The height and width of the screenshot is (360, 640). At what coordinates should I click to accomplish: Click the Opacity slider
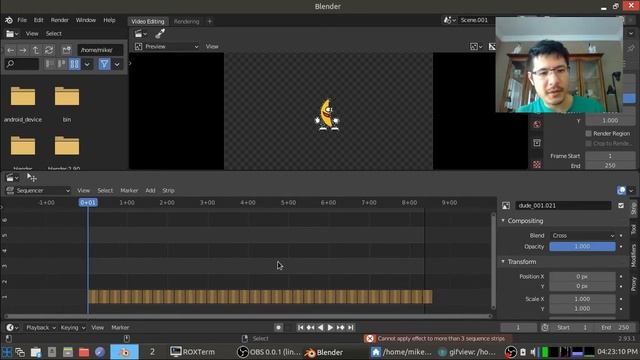click(x=582, y=247)
